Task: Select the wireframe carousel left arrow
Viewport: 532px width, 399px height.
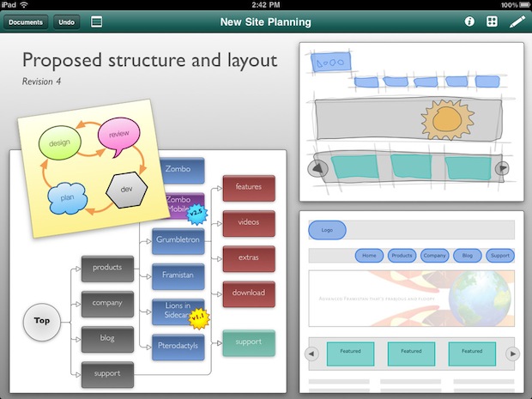Action: pos(311,354)
